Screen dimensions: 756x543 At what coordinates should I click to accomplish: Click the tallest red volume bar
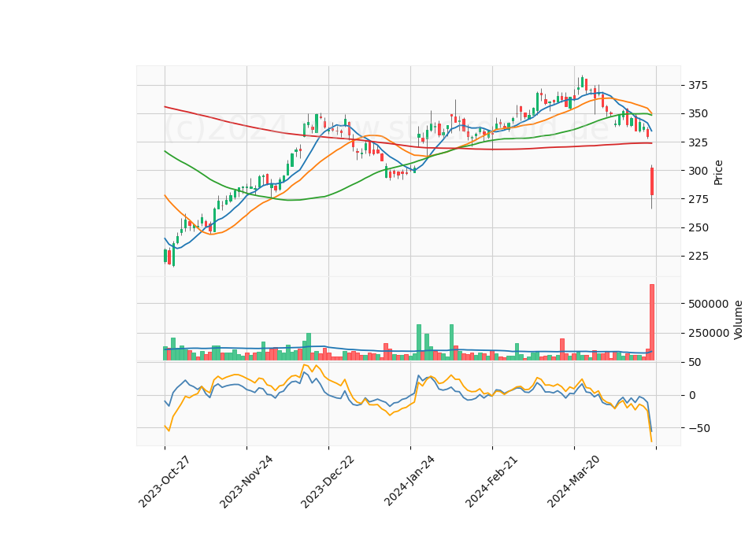tap(652, 323)
